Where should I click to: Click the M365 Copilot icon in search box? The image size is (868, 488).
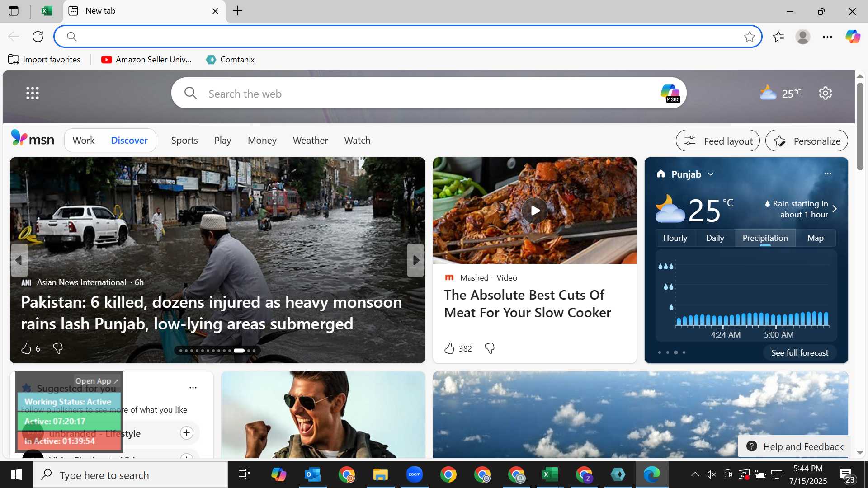pos(670,93)
